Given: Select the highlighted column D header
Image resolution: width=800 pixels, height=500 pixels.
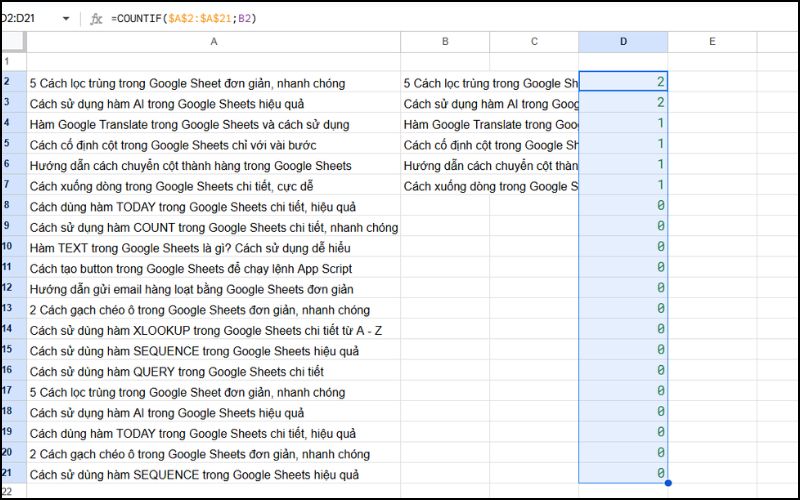Looking at the screenshot, I should pyautogui.click(x=623, y=42).
